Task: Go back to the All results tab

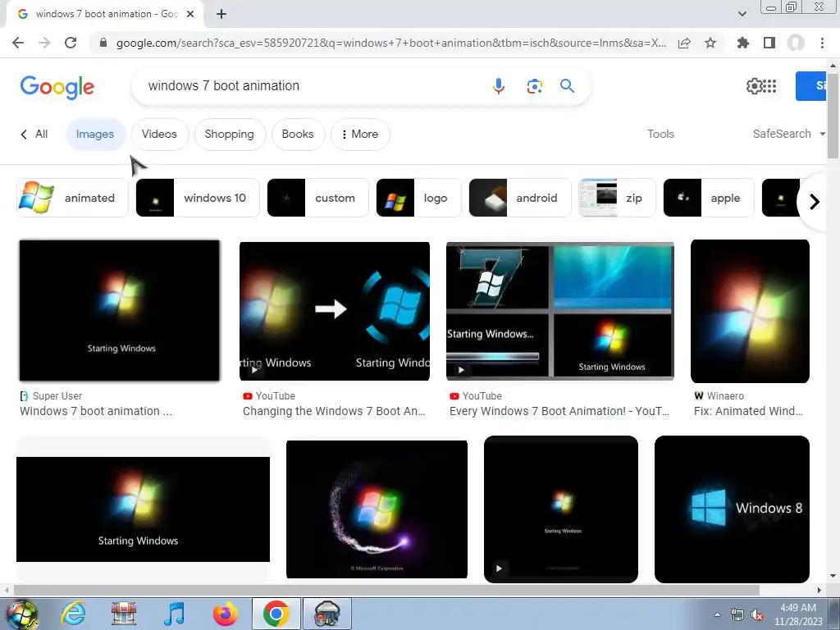Action: pos(34,134)
